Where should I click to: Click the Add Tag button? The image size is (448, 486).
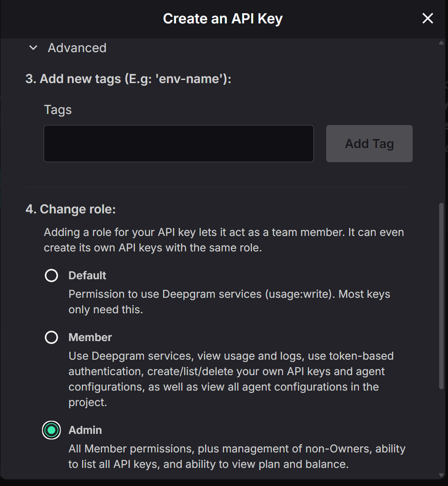click(x=369, y=144)
